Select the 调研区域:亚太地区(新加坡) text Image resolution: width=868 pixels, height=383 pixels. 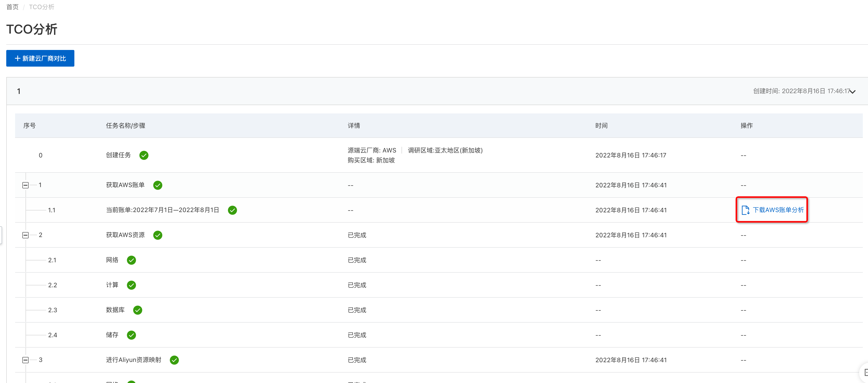pos(445,150)
